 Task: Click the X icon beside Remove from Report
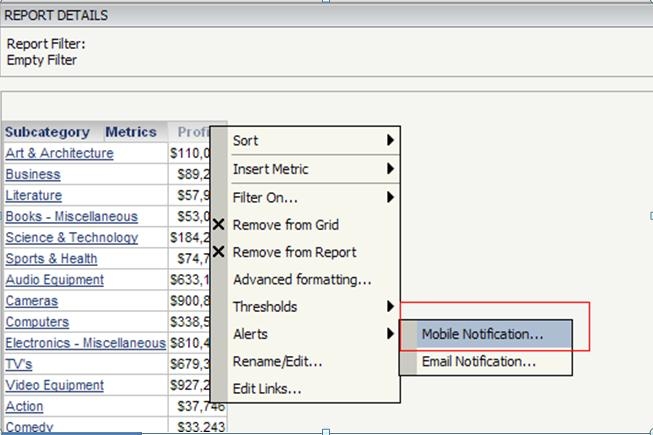[x=219, y=253]
